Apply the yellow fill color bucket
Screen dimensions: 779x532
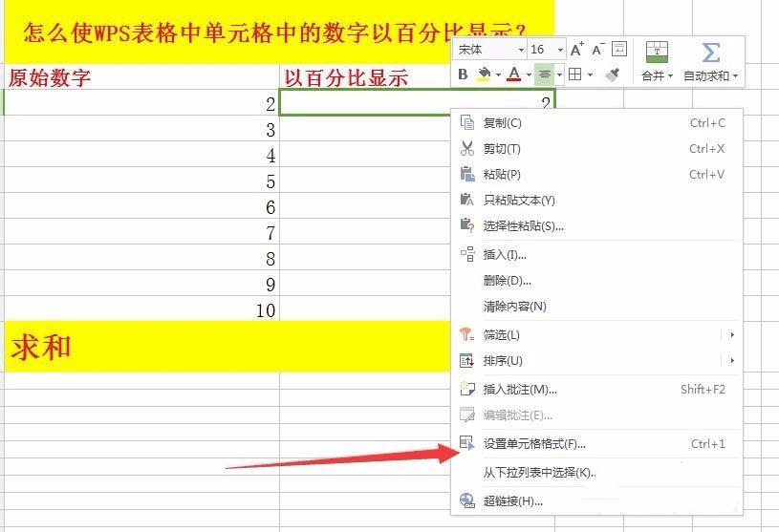pos(484,74)
